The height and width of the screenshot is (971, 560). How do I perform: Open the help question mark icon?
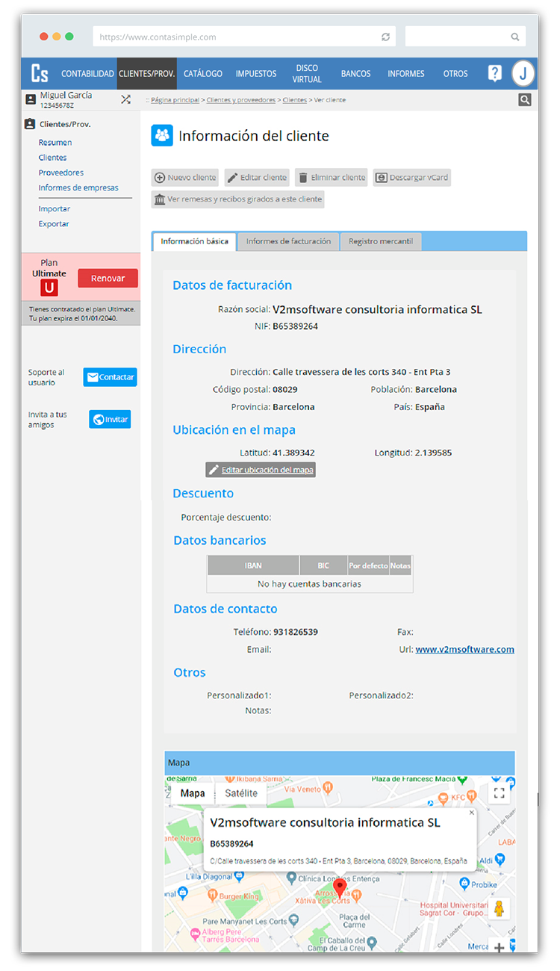click(x=494, y=73)
